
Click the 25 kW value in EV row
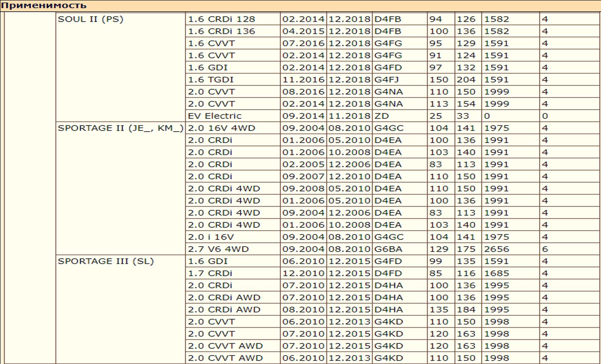pos(441,116)
